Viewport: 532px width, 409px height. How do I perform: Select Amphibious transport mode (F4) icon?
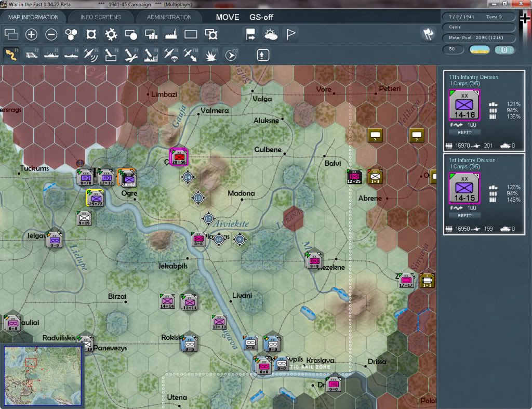pyautogui.click(x=71, y=55)
